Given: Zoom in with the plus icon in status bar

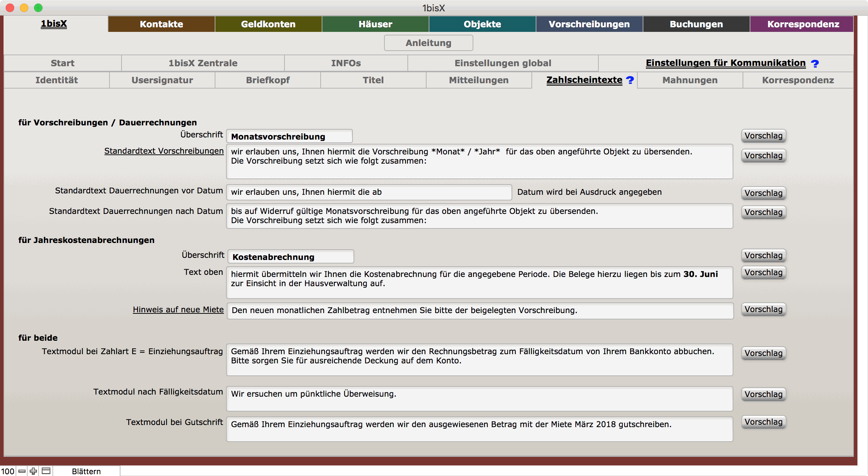Looking at the screenshot, I should point(34,471).
